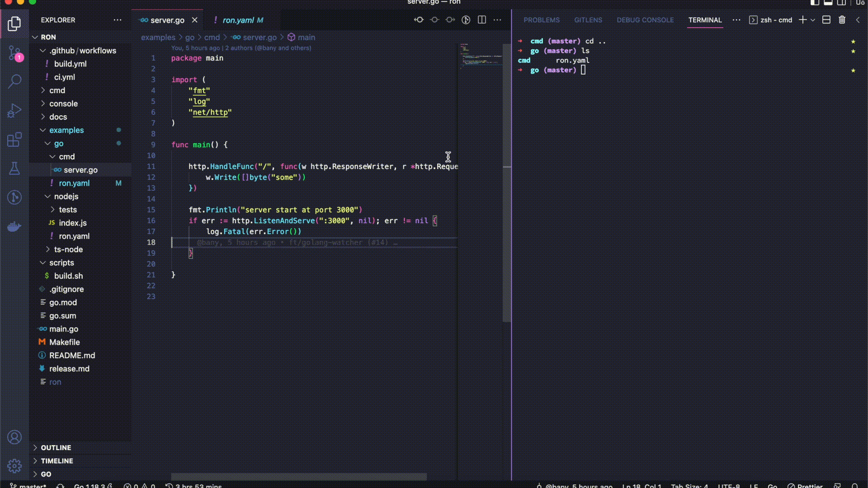Open Run and Debug view

pos(14,111)
